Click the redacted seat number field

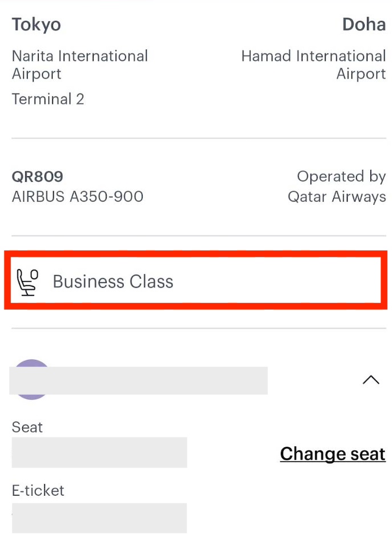(x=99, y=452)
